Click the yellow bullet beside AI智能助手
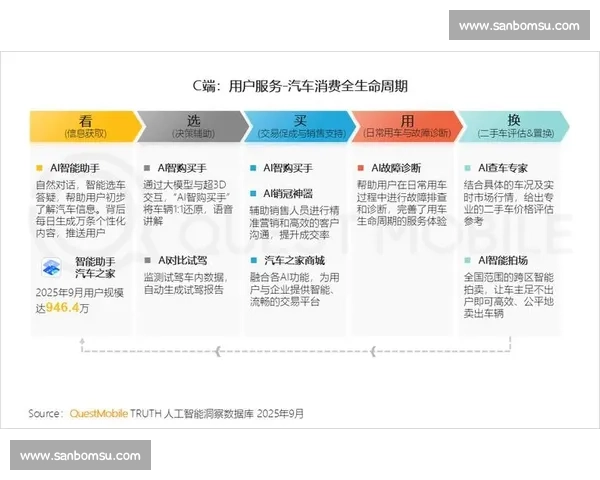Viewport: 600px width, 480px height. [x=39, y=168]
